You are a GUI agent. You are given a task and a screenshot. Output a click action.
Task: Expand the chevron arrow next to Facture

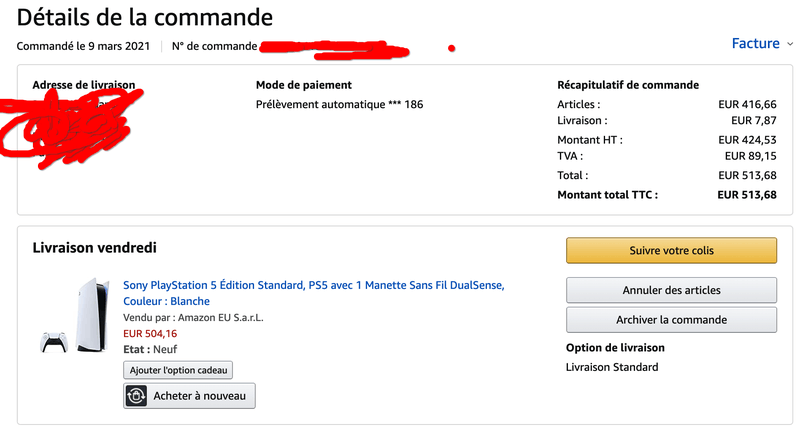click(x=790, y=44)
